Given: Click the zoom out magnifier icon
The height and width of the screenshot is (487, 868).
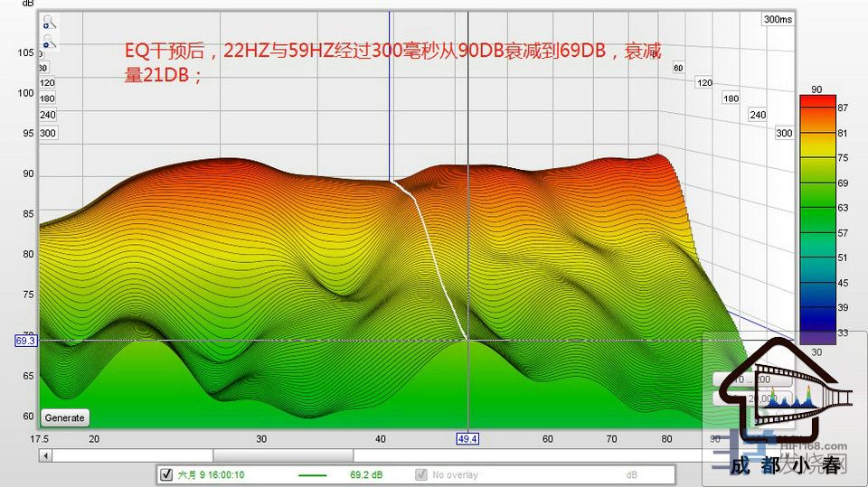Looking at the screenshot, I should click(47, 42).
